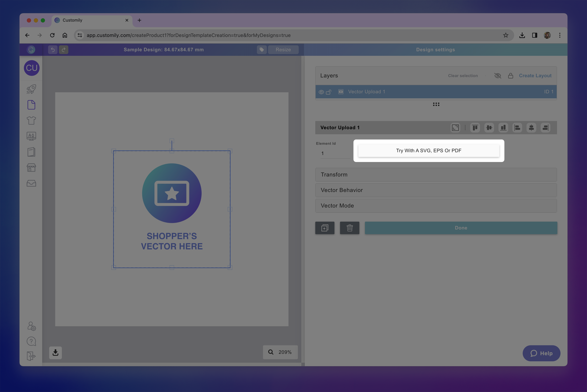Hide the Vector Upload 1 layer
The image size is (587, 392).
point(321,92)
